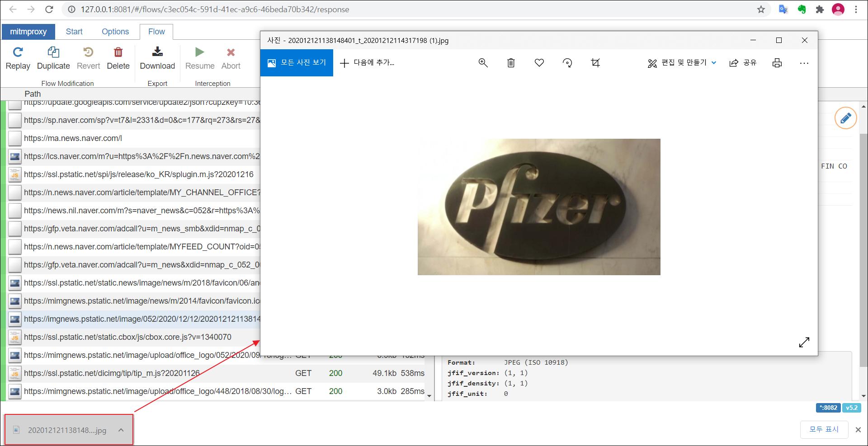Click the share button in Photos

(x=743, y=63)
